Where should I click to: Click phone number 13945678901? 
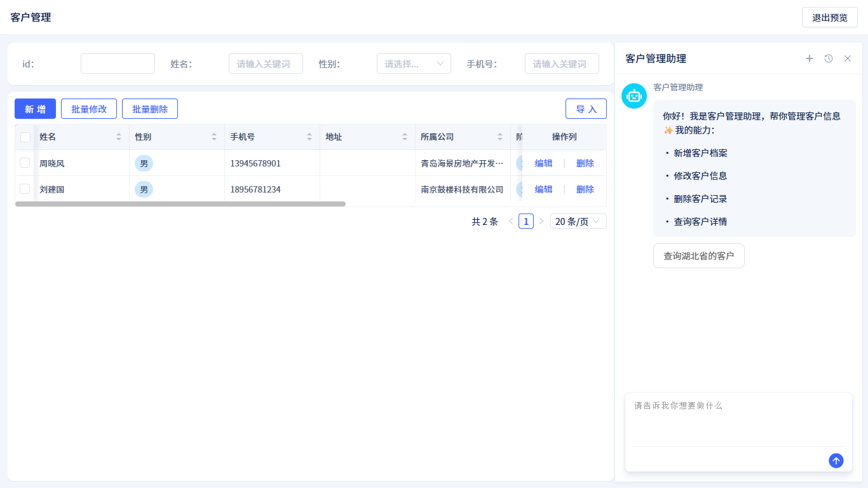click(255, 163)
